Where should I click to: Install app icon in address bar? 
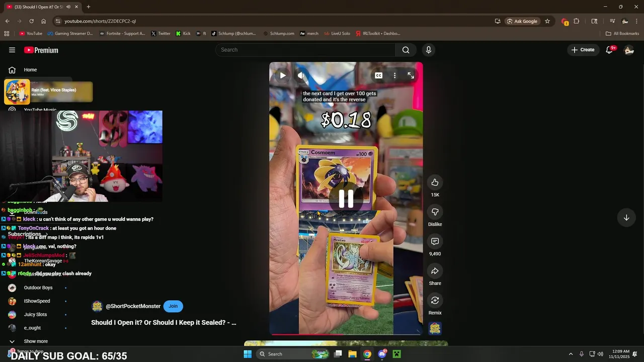pos(498,21)
